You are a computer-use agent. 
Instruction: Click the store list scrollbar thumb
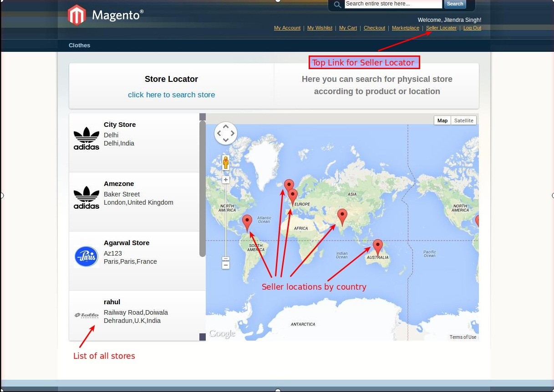click(x=203, y=188)
